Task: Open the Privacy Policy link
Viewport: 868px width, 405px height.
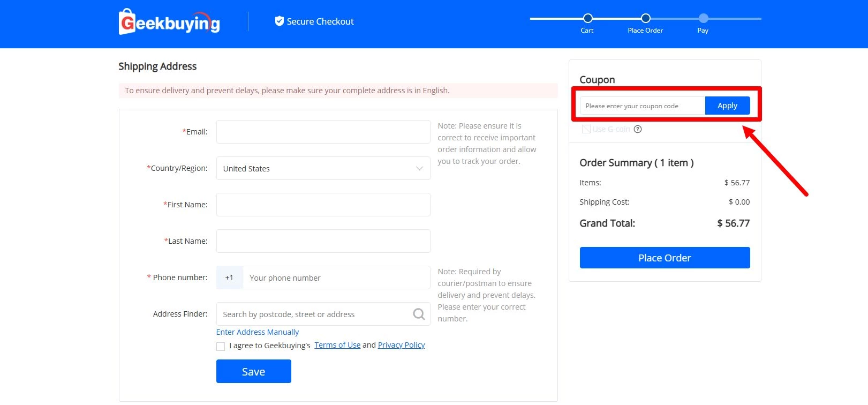Action: click(401, 345)
